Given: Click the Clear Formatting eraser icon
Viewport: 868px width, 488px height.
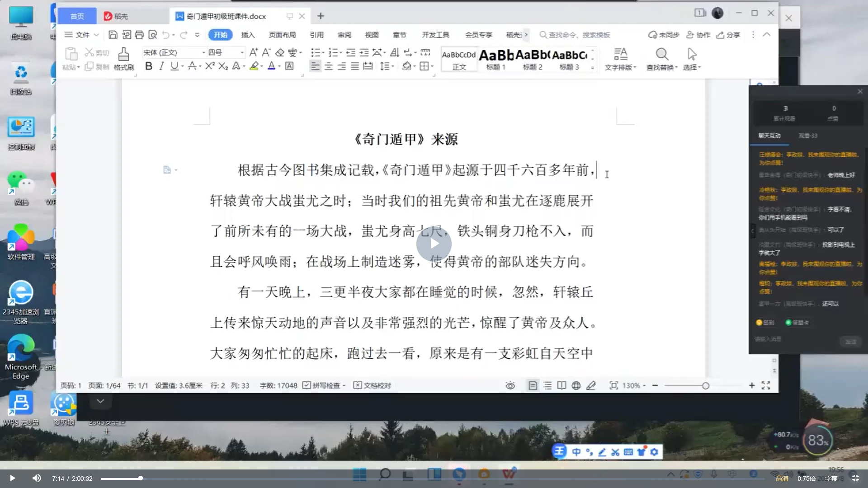Looking at the screenshot, I should pos(280,52).
